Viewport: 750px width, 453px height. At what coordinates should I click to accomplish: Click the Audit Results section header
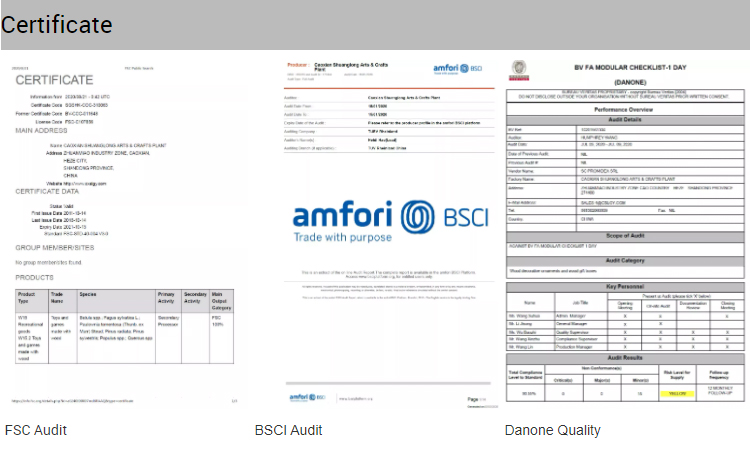(625, 358)
